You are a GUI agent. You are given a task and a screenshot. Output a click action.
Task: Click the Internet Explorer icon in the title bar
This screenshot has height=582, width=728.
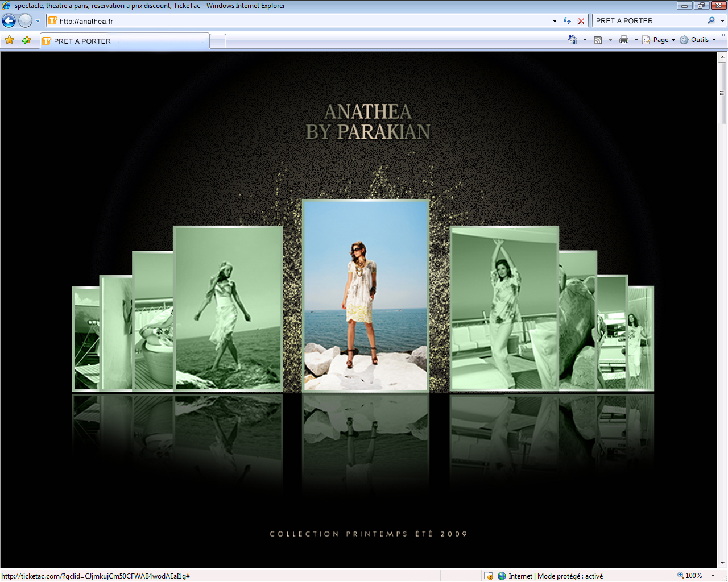pyautogui.click(x=7, y=6)
